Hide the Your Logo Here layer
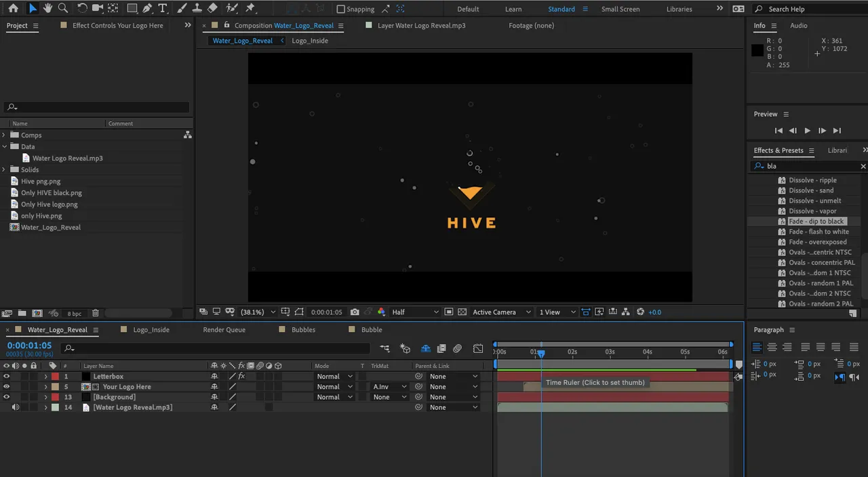 (x=7, y=387)
